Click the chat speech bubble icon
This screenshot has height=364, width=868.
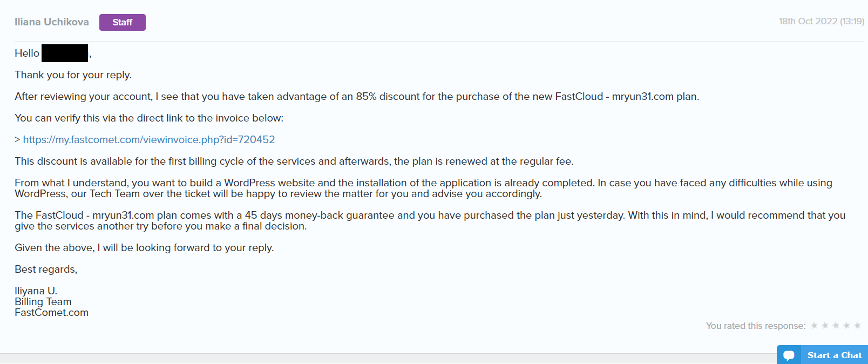coord(789,355)
